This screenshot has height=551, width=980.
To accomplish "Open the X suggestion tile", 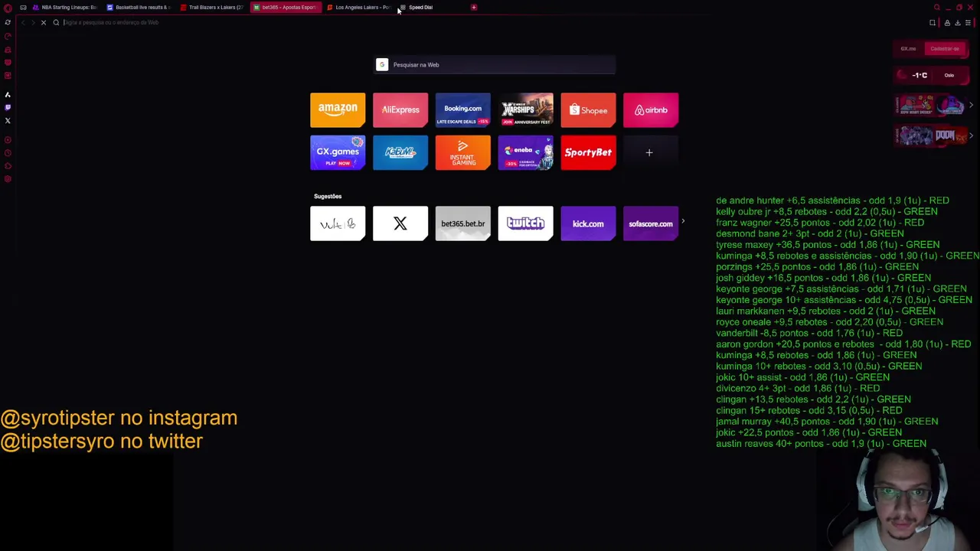I will [x=400, y=223].
